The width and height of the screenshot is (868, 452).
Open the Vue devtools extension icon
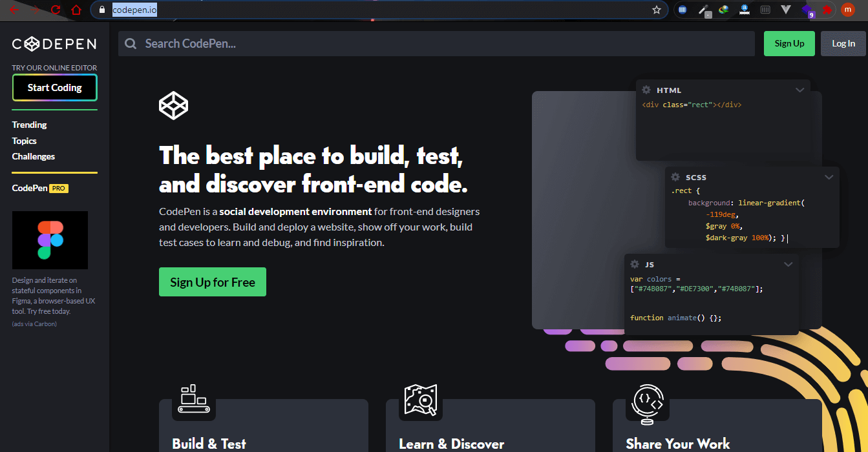tap(786, 10)
